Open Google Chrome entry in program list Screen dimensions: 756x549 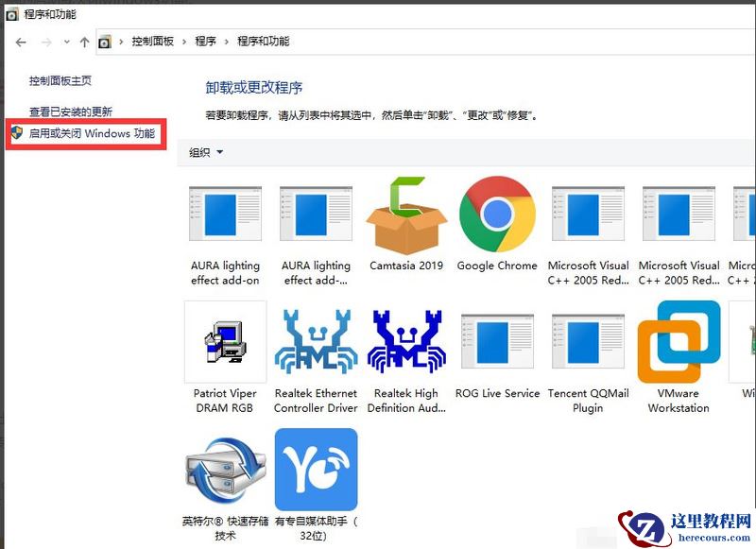point(496,217)
